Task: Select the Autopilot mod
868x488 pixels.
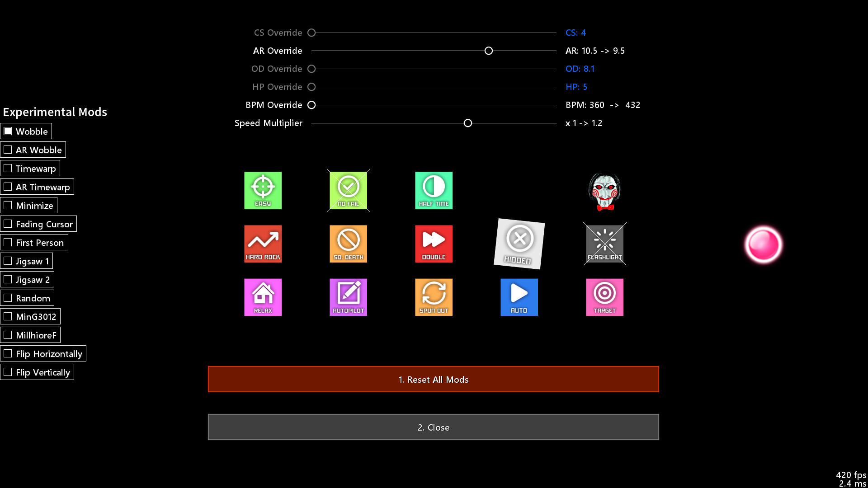Action: 348,297
